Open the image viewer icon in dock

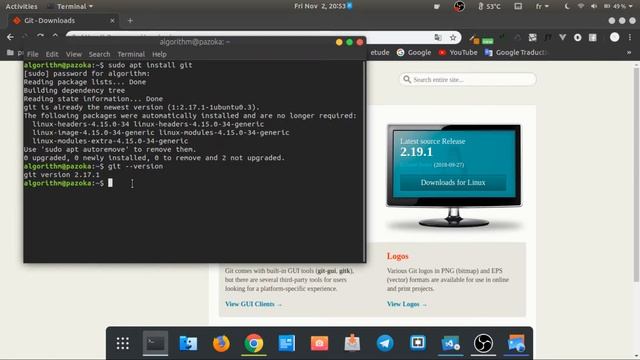[x=516, y=343]
